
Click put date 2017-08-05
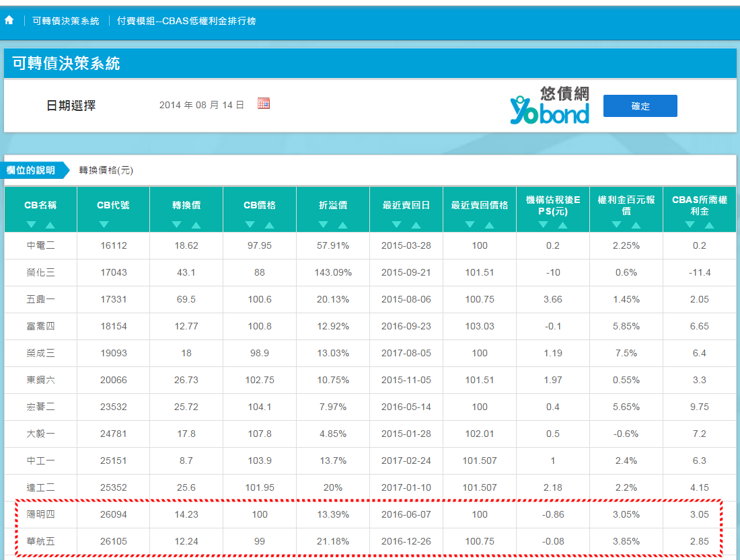click(x=406, y=353)
